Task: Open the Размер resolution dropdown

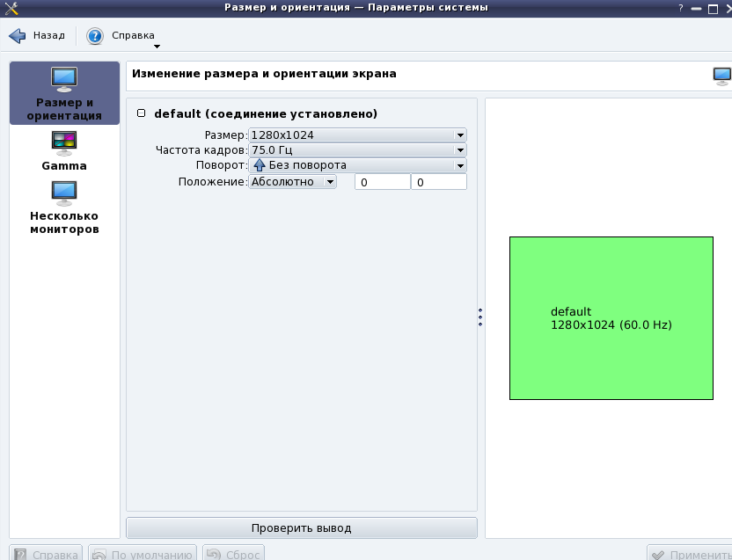Action: (357, 135)
